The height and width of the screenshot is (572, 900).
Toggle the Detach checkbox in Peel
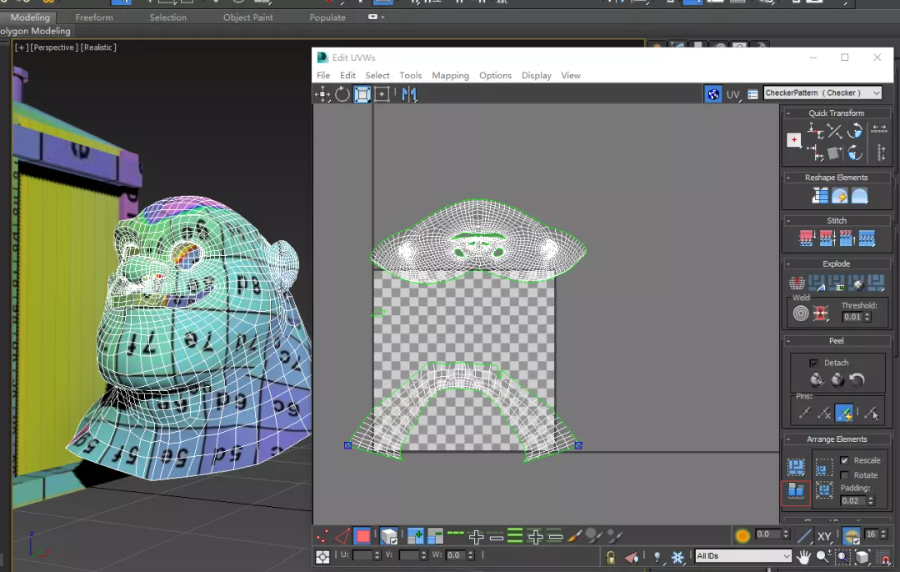813,362
